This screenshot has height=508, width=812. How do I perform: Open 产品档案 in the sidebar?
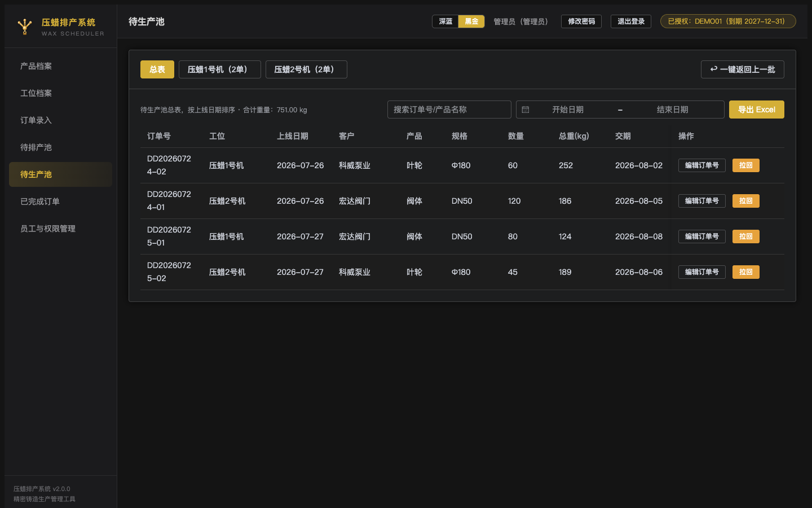point(60,66)
